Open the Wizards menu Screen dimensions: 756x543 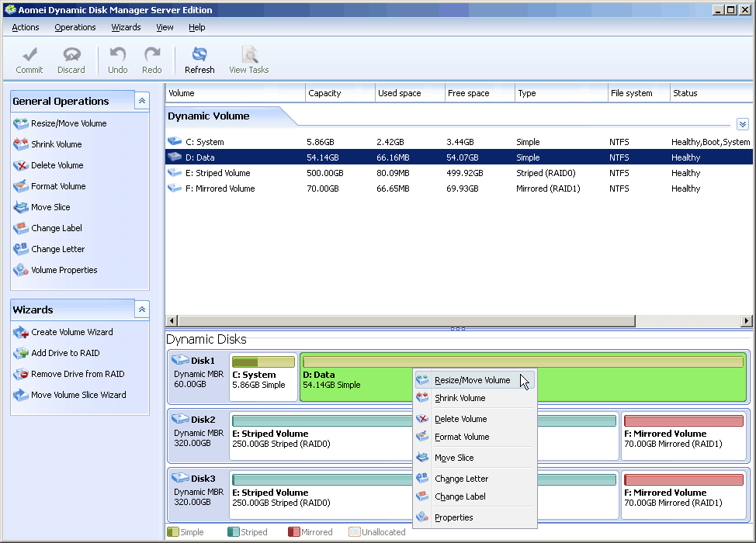126,27
